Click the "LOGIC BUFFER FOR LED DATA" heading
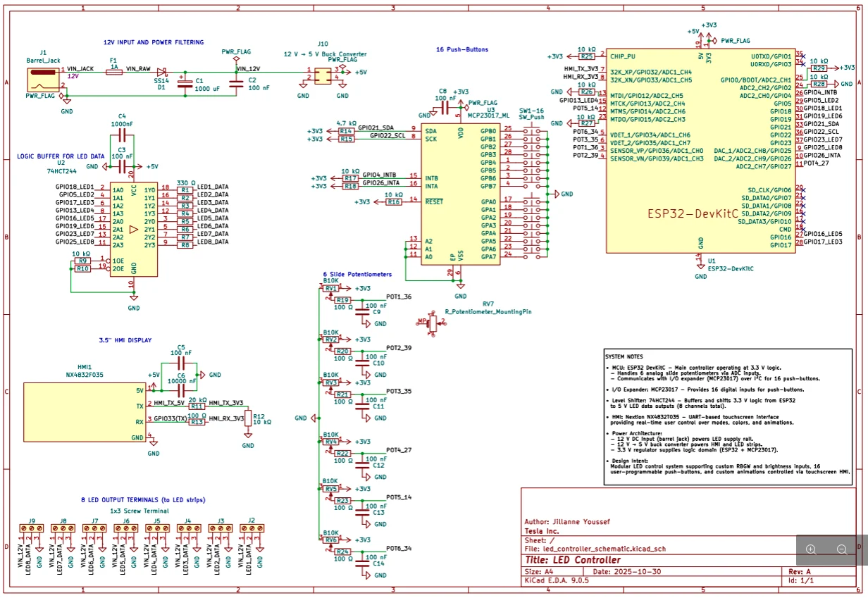This screenshot has width=868, height=598. tap(61, 156)
